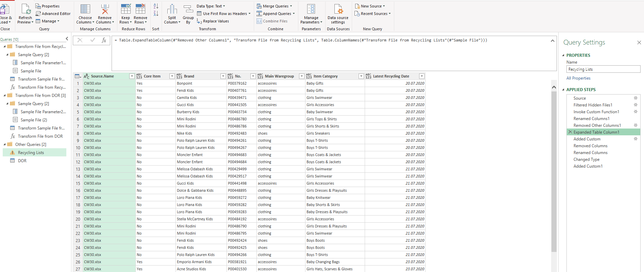Open the Brand column filter dropdown
This screenshot has width=644, height=272.
click(x=223, y=76)
